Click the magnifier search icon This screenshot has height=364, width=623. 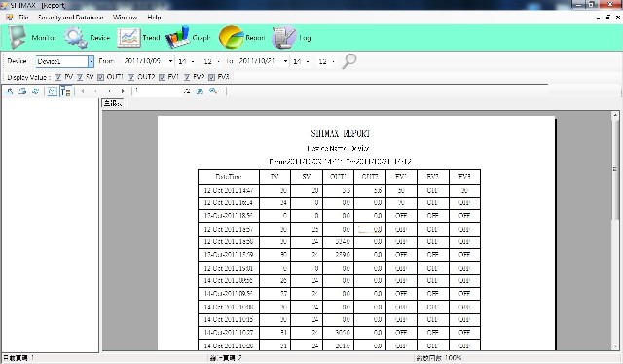[x=349, y=61]
